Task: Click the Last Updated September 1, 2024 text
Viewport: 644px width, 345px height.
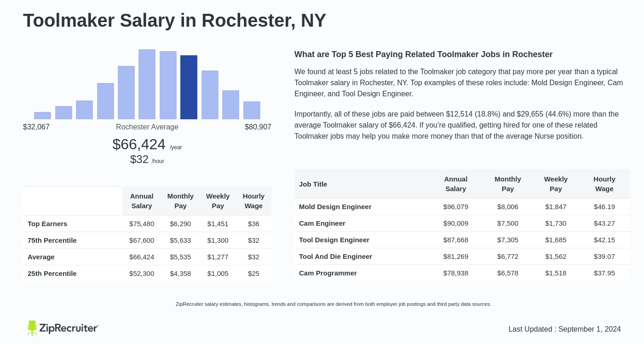Action: [x=564, y=329]
